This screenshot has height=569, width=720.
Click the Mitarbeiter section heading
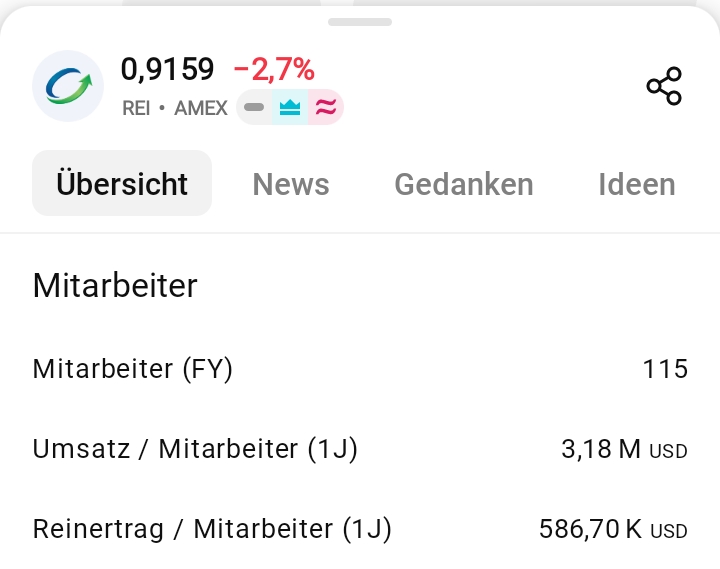click(115, 285)
